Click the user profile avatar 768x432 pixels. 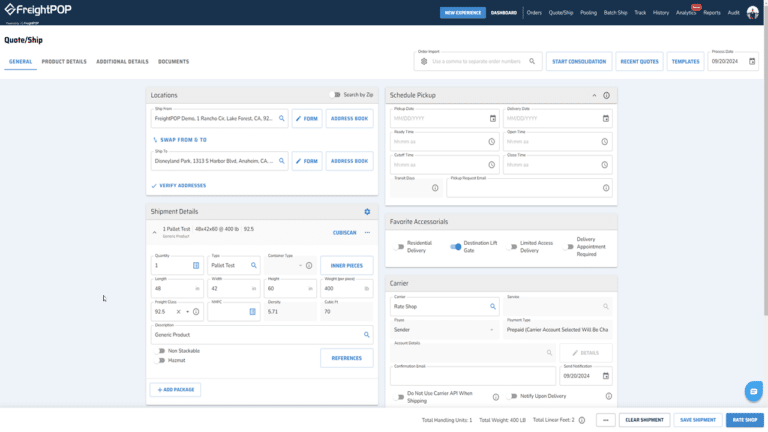click(753, 13)
